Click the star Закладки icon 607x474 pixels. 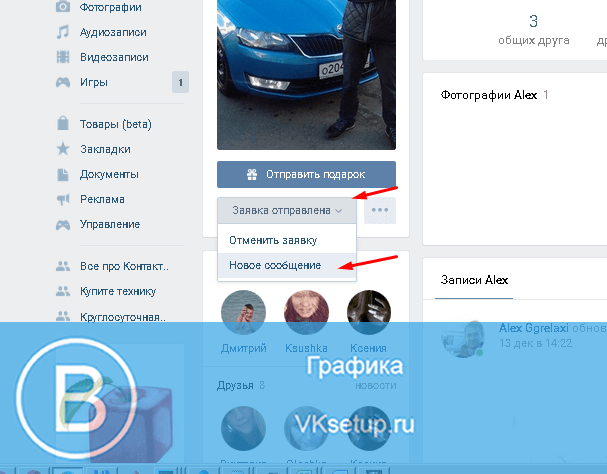tap(63, 149)
